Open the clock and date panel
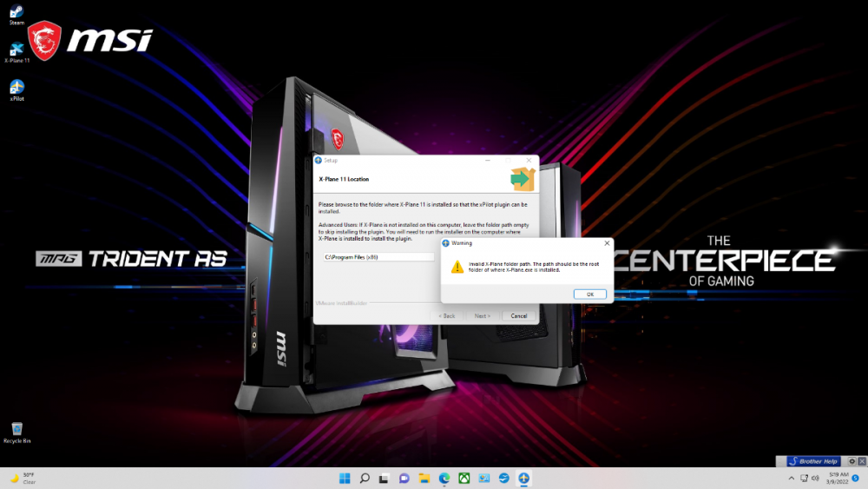 838,478
